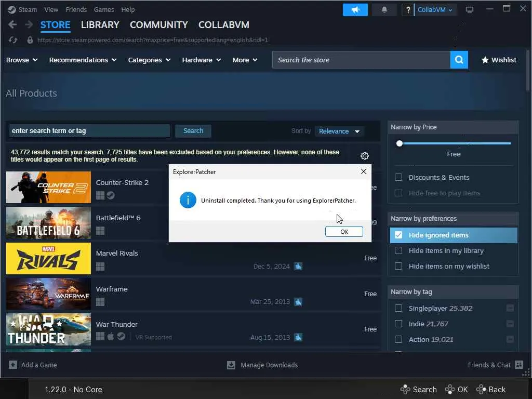Click the thumbs-up review icon for War Thunder
The image size is (532, 399).
coord(298,337)
